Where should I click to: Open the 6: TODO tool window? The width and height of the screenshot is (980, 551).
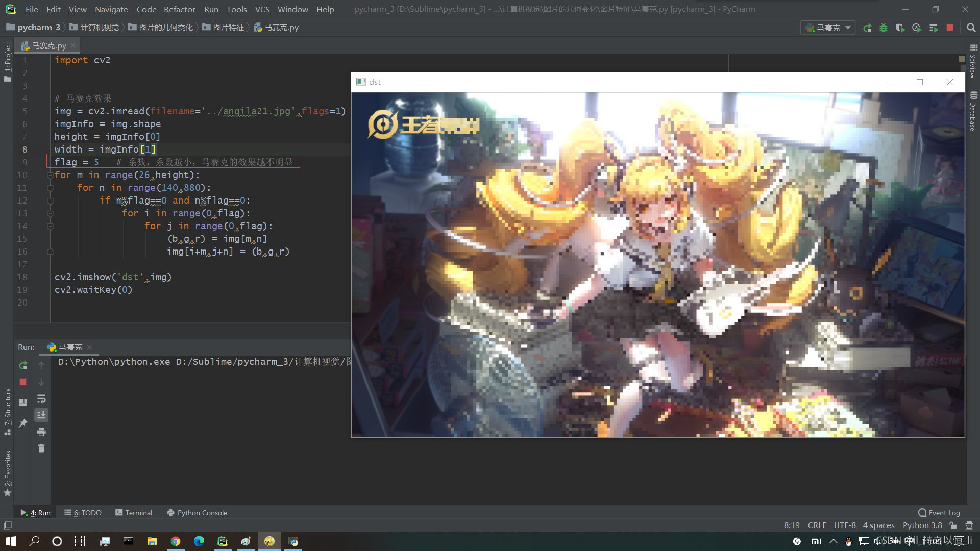pyautogui.click(x=83, y=513)
